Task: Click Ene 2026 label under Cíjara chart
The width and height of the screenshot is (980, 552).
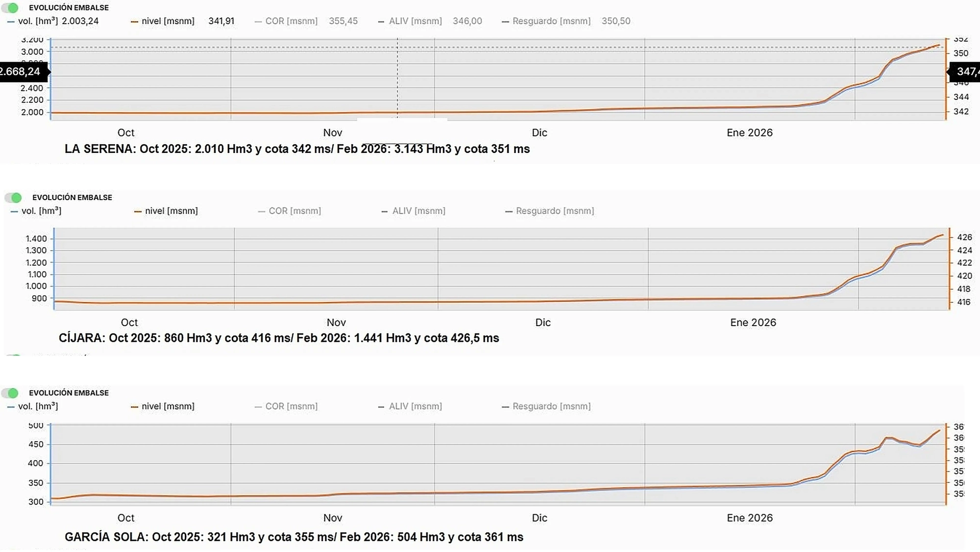Action: tap(753, 323)
